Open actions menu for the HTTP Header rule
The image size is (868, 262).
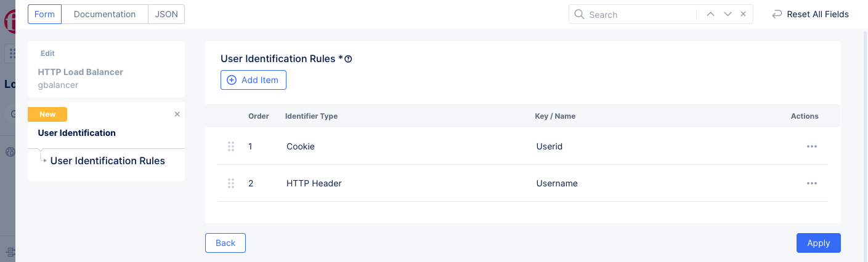(x=811, y=183)
